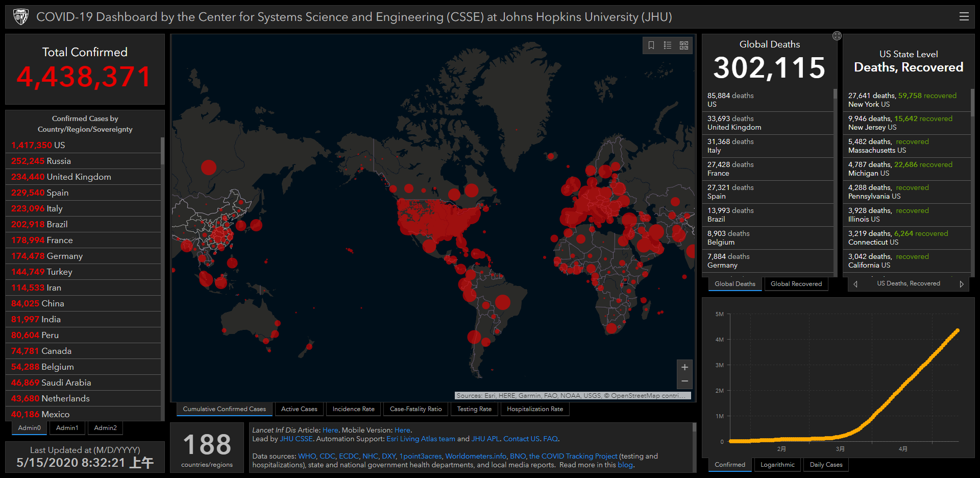Screen dimensions: 980x478
Task: Open the hamburger menu in header
Action: click(964, 17)
